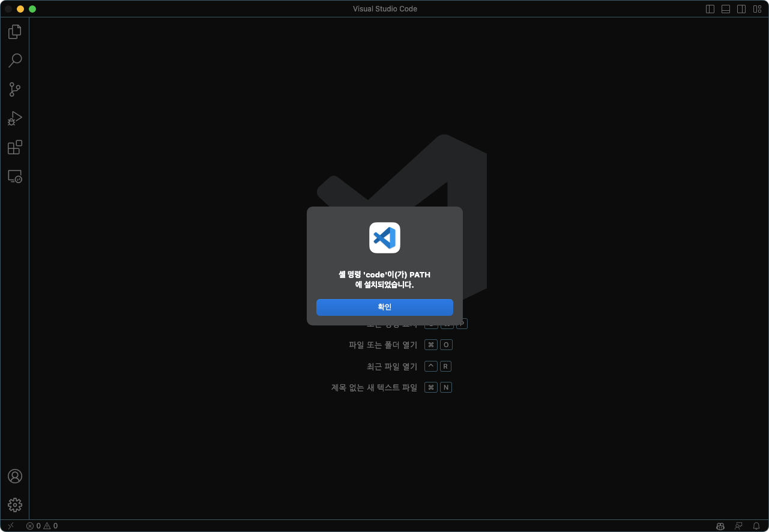The height and width of the screenshot is (532, 769).
Task: Open the Source Control view
Action: tap(15, 89)
